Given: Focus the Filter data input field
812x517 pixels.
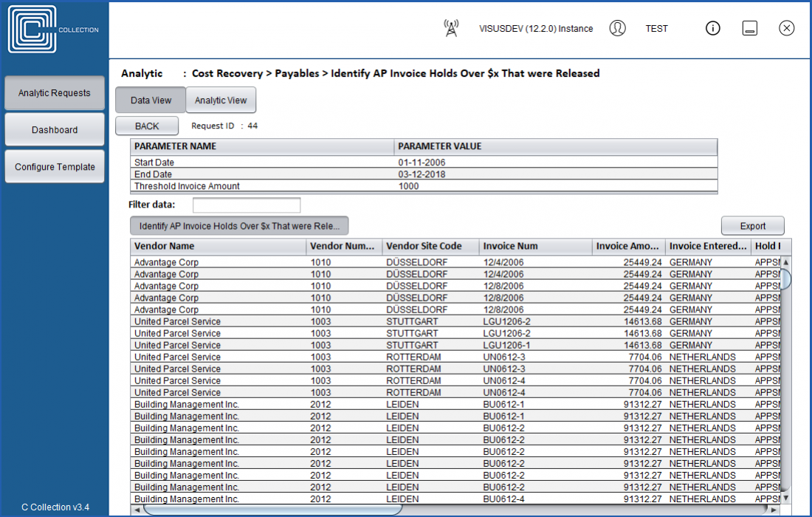Looking at the screenshot, I should tap(247, 205).
